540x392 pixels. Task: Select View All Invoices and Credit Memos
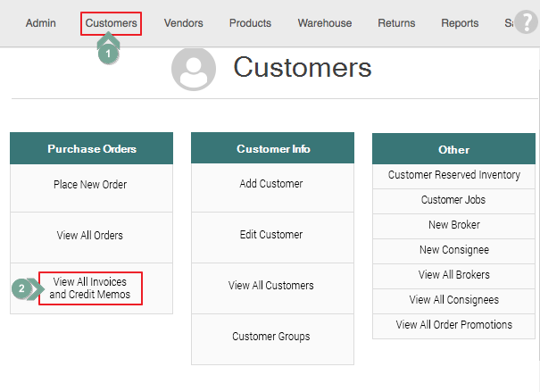(x=90, y=288)
